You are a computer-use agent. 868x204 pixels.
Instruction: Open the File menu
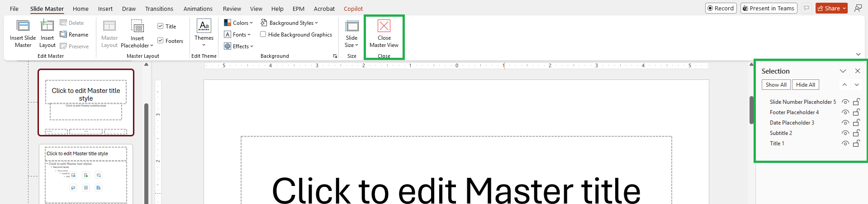pyautogui.click(x=14, y=9)
